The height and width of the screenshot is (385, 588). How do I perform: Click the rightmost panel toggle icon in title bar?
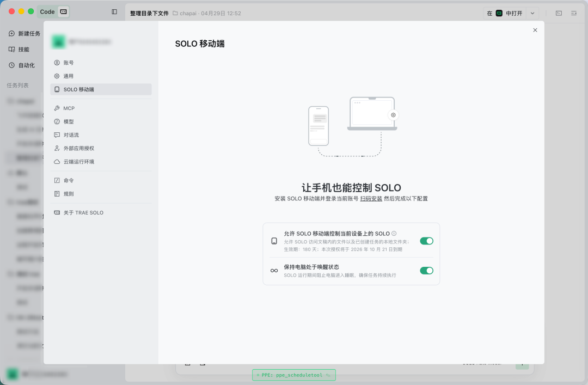574,13
